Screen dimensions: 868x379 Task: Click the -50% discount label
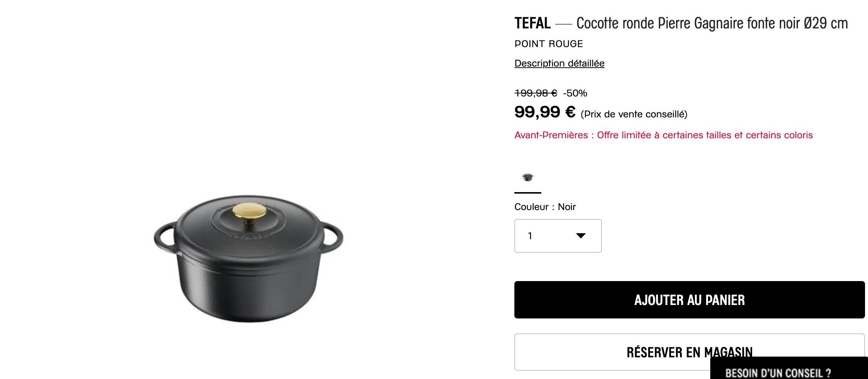tap(575, 93)
